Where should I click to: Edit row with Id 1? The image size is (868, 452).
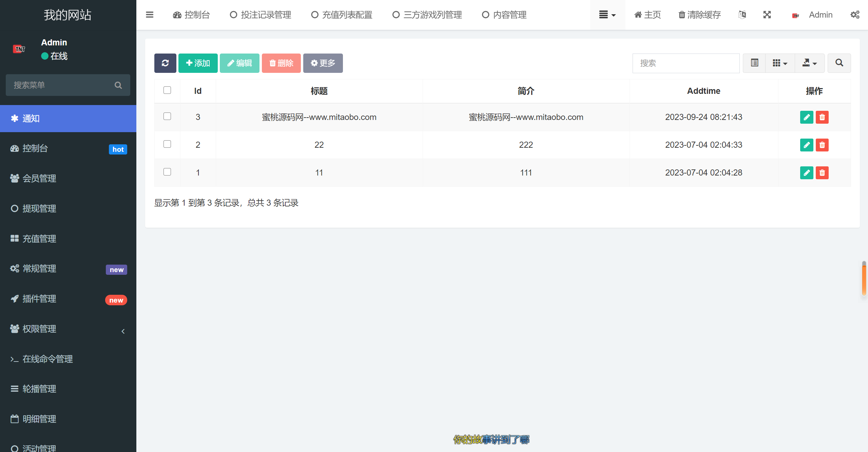(807, 173)
